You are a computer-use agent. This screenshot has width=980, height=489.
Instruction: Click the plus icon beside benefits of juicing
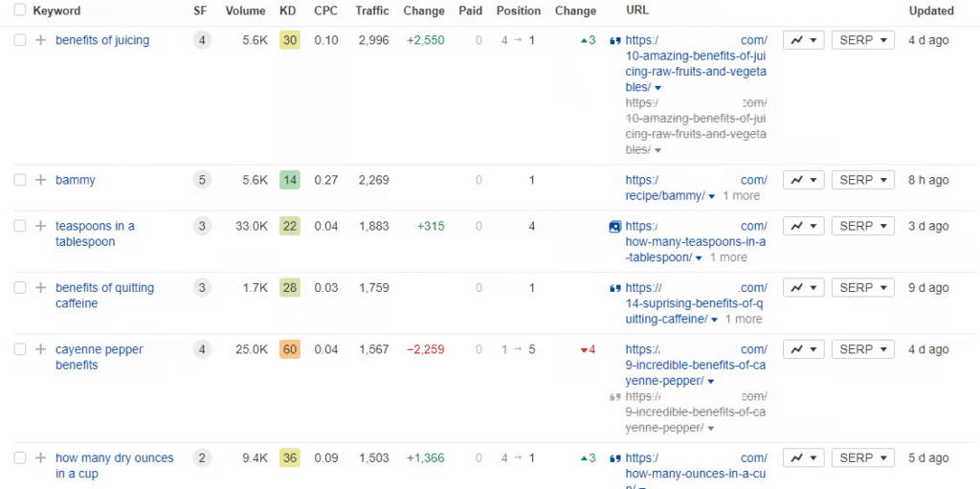click(40, 40)
